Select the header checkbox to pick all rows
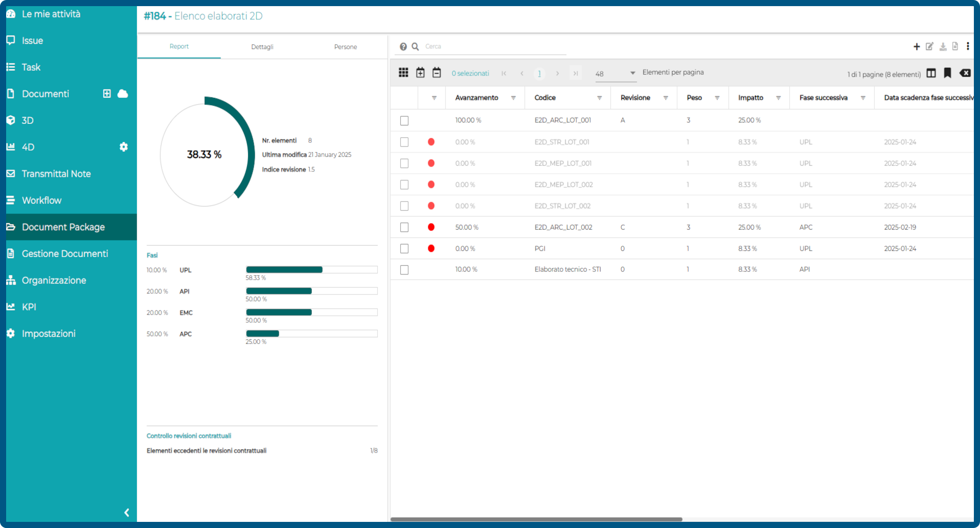The width and height of the screenshot is (980, 528). pyautogui.click(x=404, y=97)
